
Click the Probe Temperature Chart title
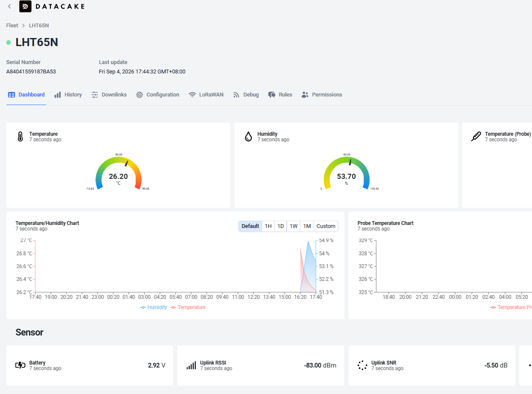coord(386,223)
